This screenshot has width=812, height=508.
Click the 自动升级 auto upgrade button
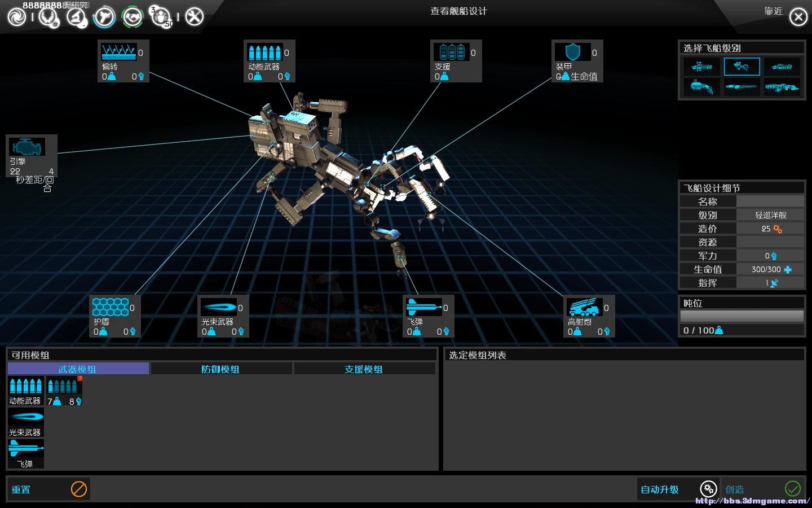(678, 489)
